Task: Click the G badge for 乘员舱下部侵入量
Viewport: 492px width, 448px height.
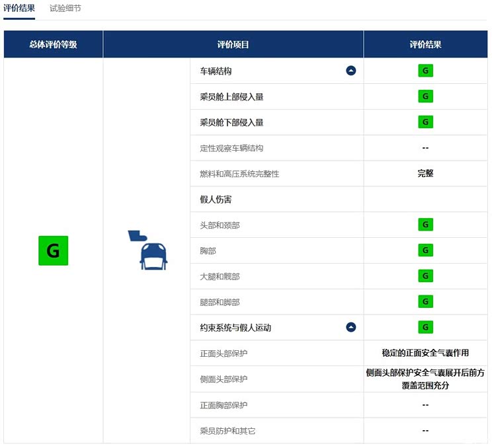Action: click(425, 122)
